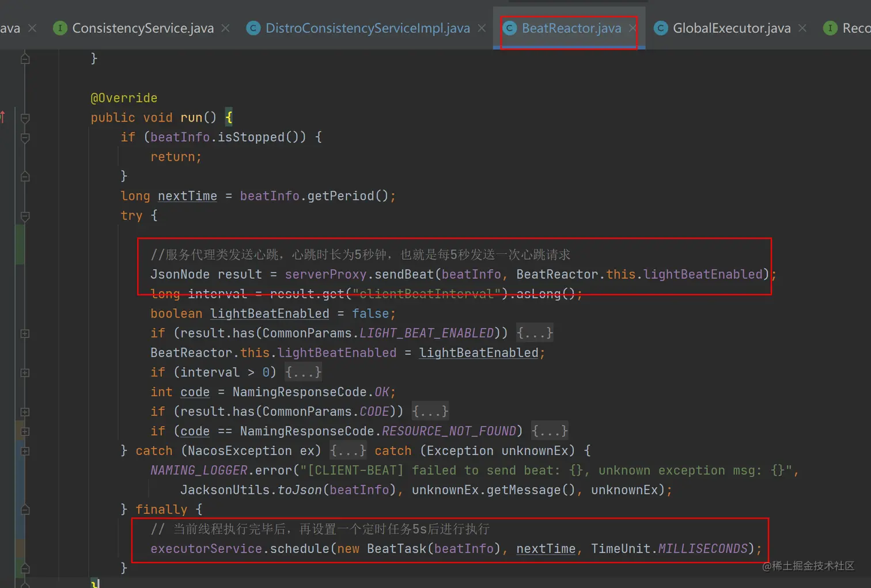Expand folded {...} after interval > 0
The width and height of the screenshot is (871, 588).
(303, 372)
